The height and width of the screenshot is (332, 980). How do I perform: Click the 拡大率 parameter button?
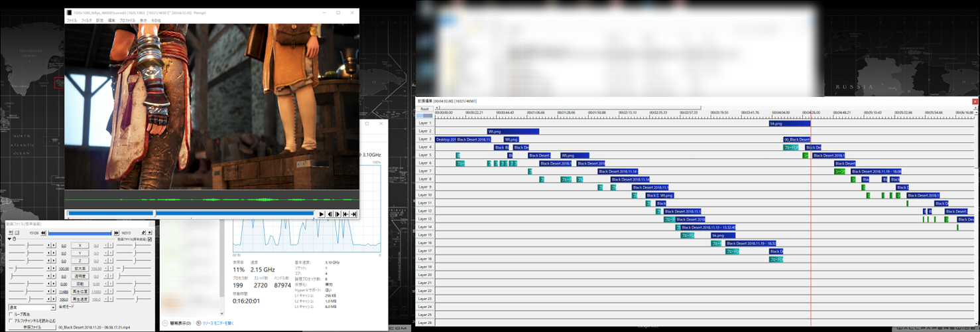80,268
